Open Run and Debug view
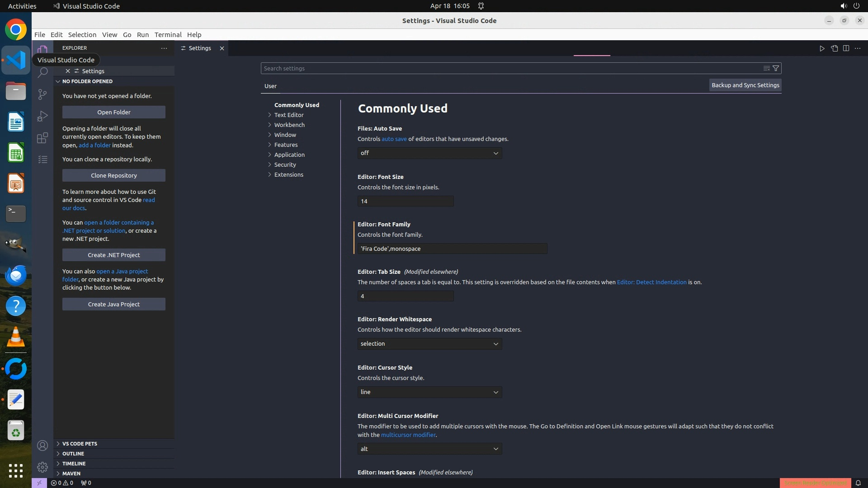This screenshot has height=488, width=868. [x=42, y=116]
